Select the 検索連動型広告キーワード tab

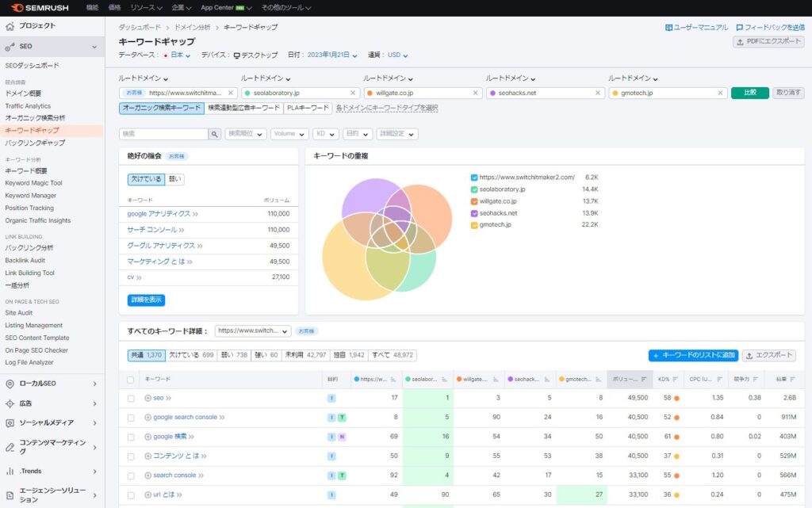(x=244, y=108)
